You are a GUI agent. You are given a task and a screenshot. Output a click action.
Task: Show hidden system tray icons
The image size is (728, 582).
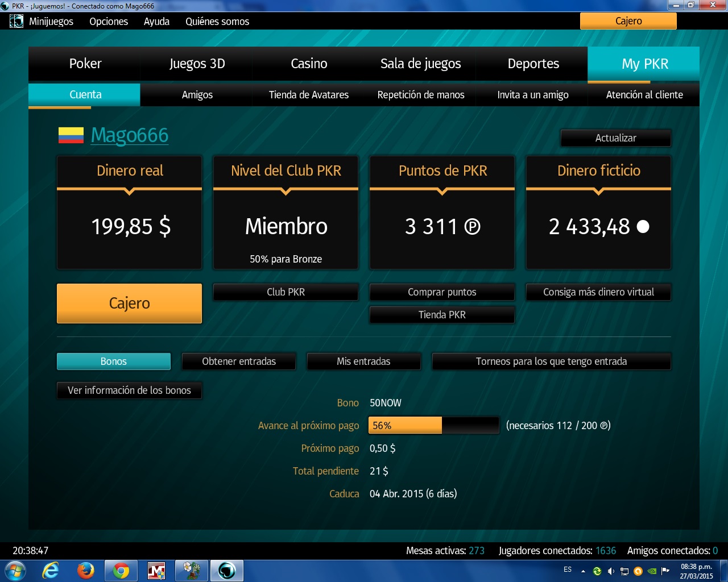tap(583, 571)
